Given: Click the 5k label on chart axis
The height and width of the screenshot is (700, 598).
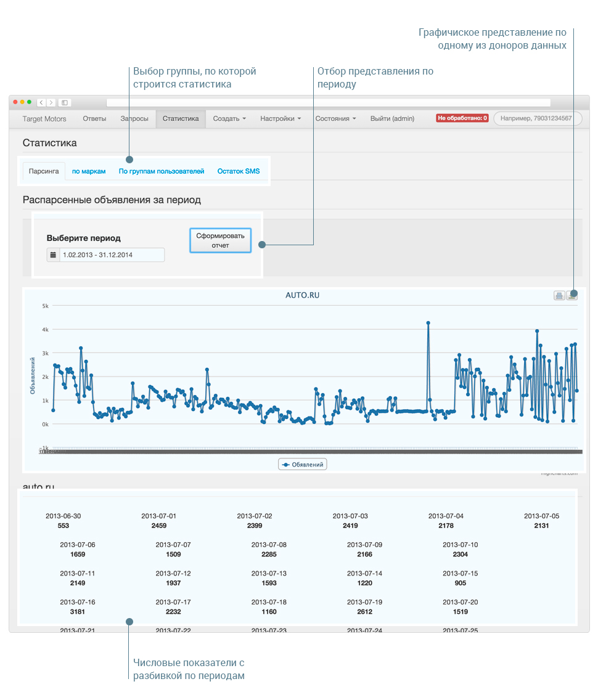Looking at the screenshot, I should pyautogui.click(x=45, y=306).
